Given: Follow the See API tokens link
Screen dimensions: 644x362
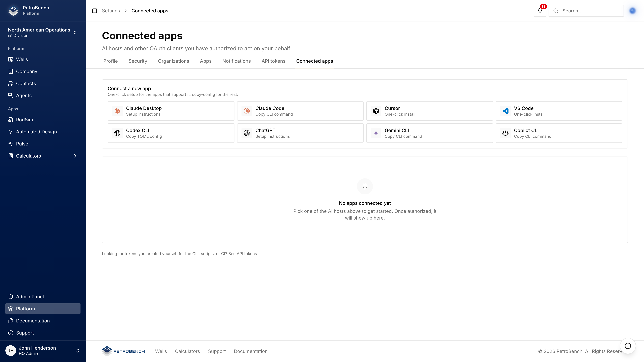Looking at the screenshot, I should [x=243, y=254].
